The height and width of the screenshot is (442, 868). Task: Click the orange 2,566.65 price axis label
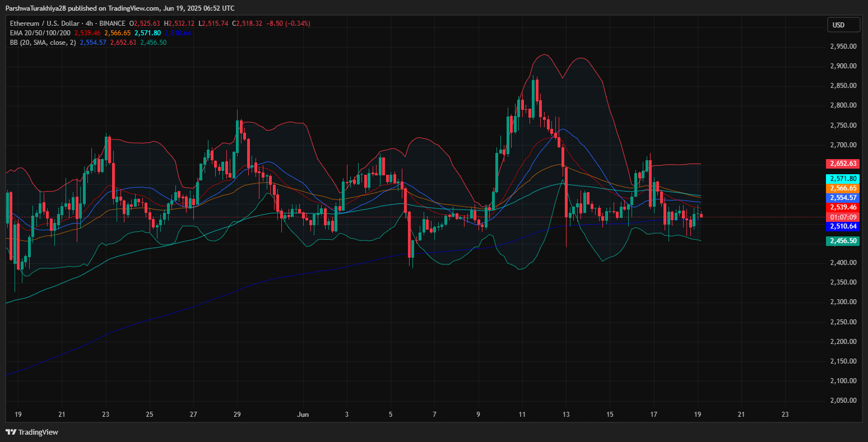[842, 188]
